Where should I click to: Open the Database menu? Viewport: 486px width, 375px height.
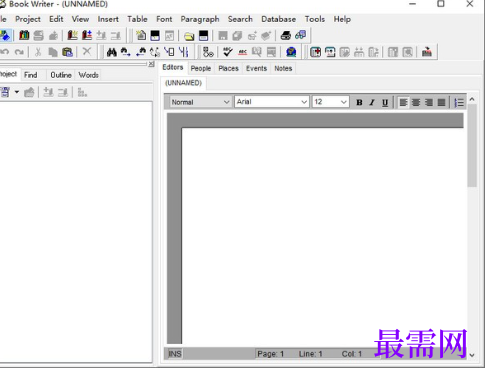[x=278, y=19]
